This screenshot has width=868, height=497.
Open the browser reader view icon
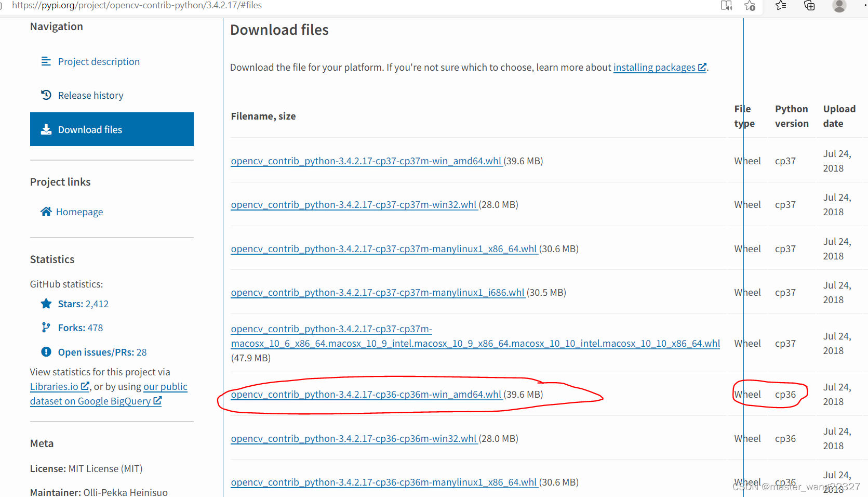726,6
